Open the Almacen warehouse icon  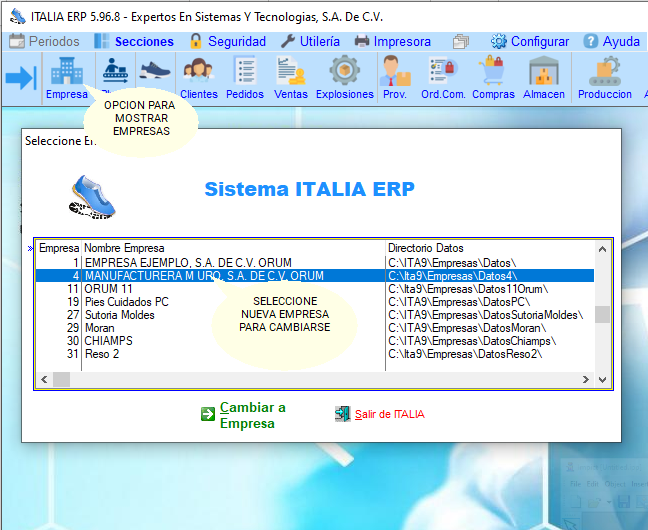coord(543,78)
